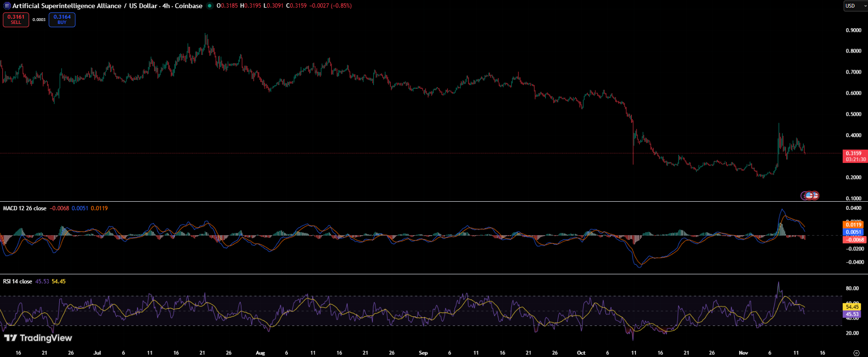868x357 pixels.
Task: Click the change value −0.0027 (−0.85%)
Action: pyautogui.click(x=330, y=6)
